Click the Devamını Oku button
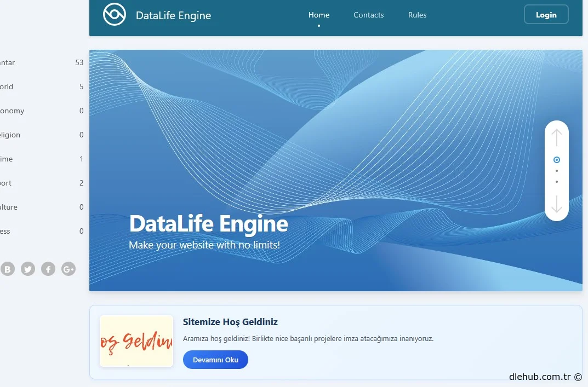Screen dimensions: 588x387 (215, 360)
